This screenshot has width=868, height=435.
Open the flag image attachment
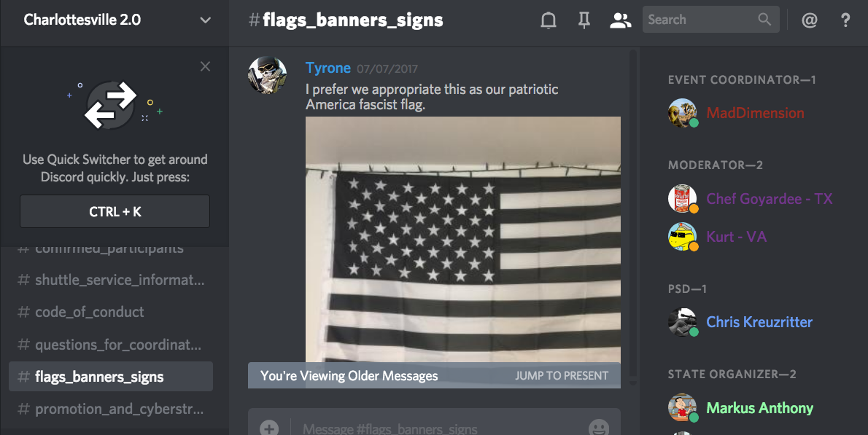pos(462,239)
